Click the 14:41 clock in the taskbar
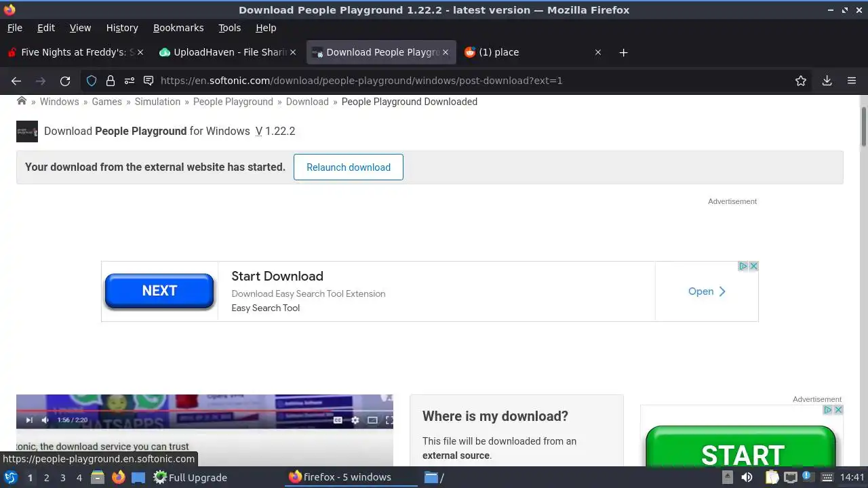Viewport: 868px width, 488px height. click(x=852, y=477)
